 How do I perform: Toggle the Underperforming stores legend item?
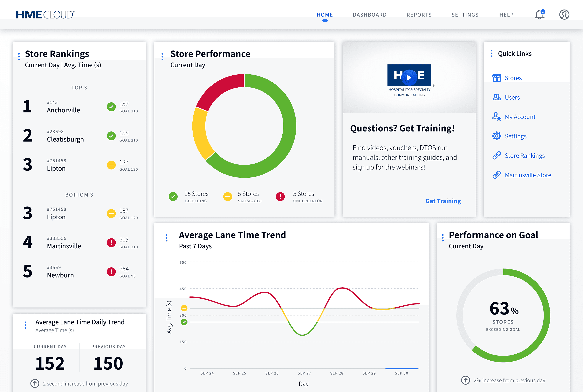point(299,197)
